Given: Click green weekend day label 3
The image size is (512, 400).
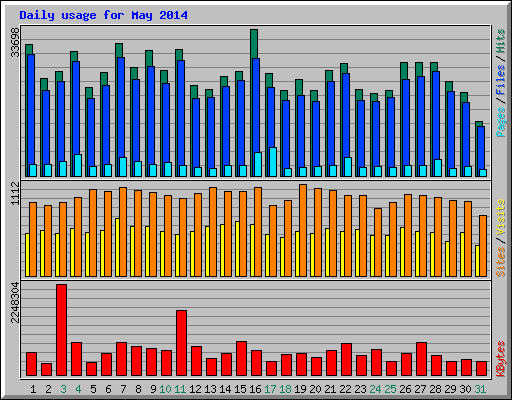Looking at the screenshot, I should [63, 389].
